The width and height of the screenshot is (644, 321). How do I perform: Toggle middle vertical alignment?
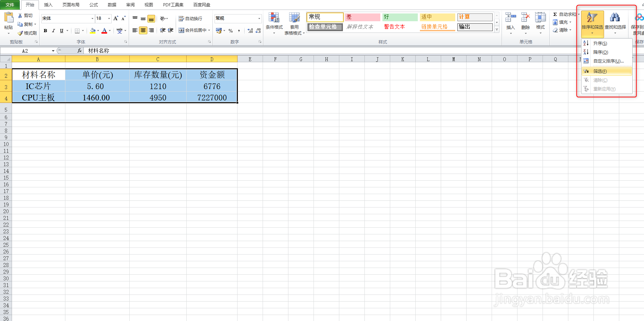(143, 18)
